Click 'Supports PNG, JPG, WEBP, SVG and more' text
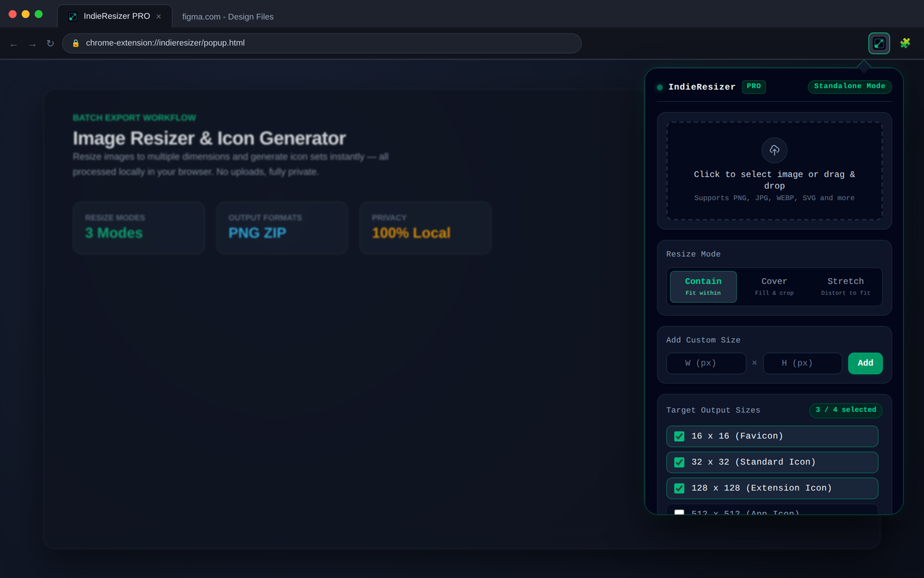This screenshot has height=578, width=924. tap(775, 198)
